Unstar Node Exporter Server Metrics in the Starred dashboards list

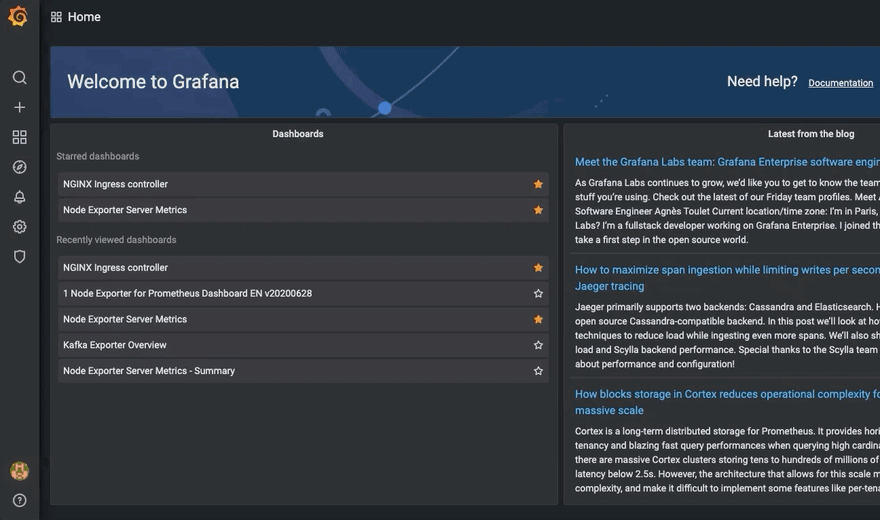(x=538, y=210)
